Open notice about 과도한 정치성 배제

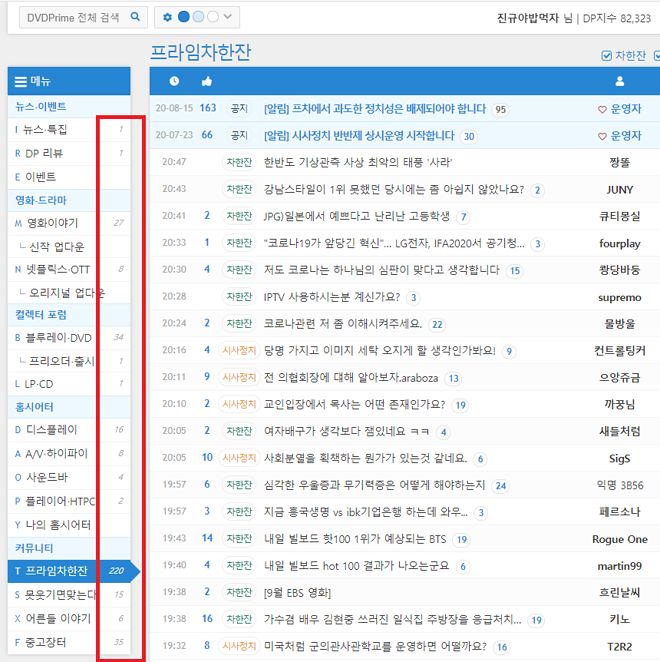point(375,109)
